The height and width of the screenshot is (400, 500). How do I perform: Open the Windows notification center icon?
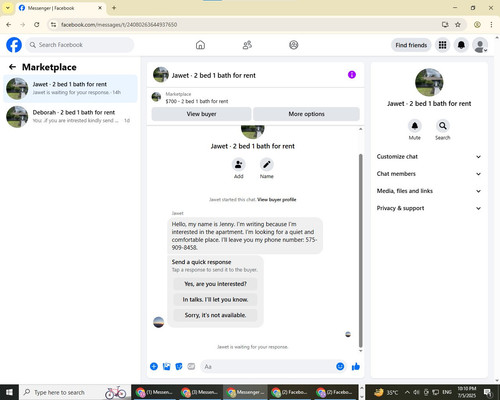point(488,392)
